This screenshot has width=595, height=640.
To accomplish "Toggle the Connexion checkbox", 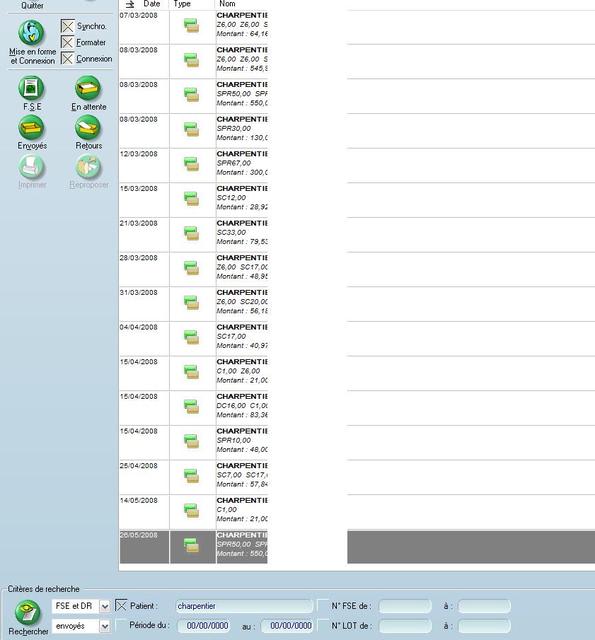I will pyautogui.click(x=67, y=58).
